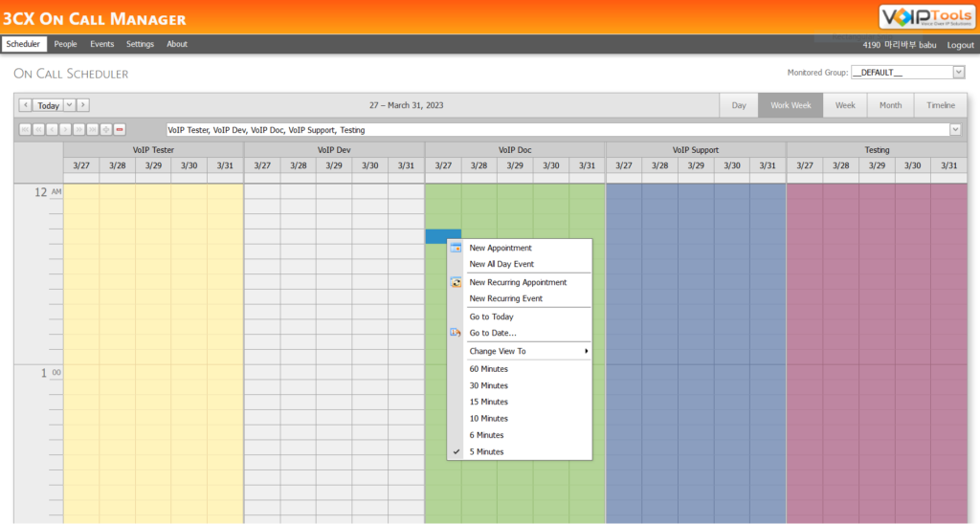Click 3/30 date under VoIP Support
This screenshot has height=524, width=980.
point(732,165)
